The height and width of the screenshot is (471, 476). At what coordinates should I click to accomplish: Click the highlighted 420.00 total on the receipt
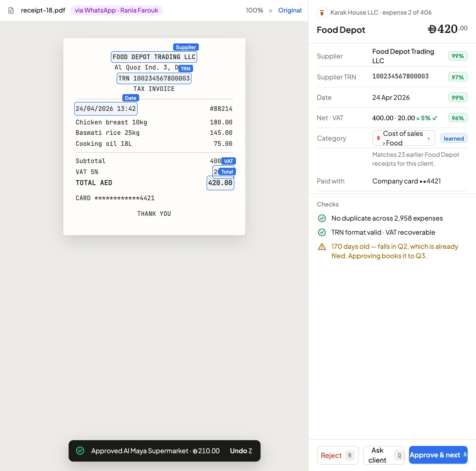(x=220, y=183)
